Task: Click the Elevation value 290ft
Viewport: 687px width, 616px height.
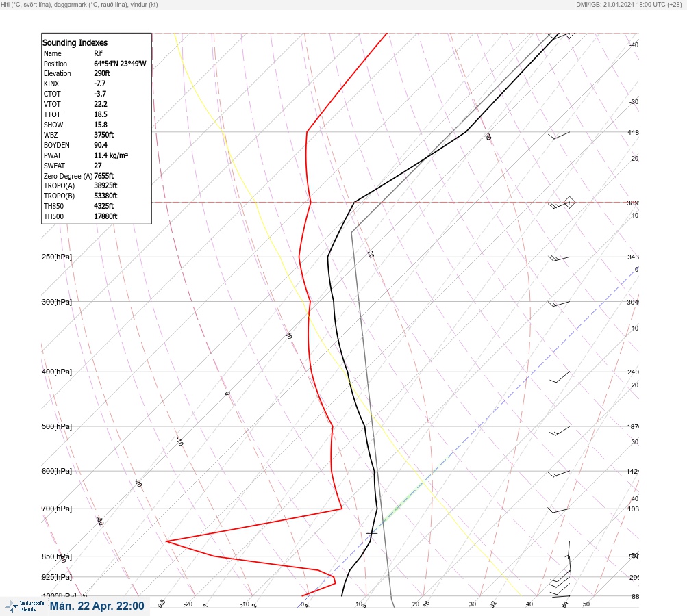Action: 101,73
